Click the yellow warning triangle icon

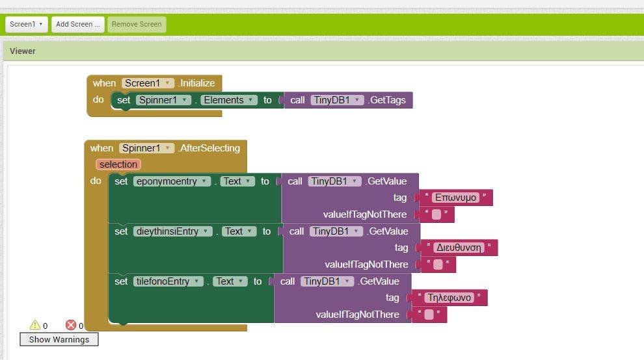point(35,325)
